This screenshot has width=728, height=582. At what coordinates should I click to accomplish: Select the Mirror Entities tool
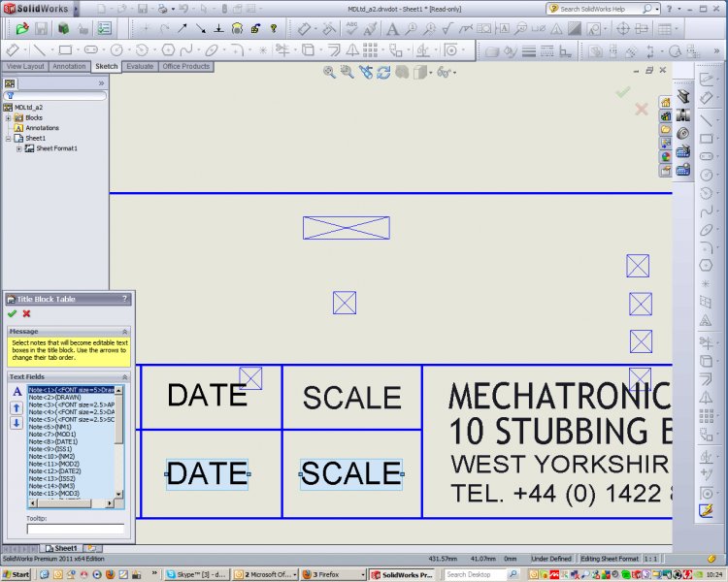coord(353,49)
